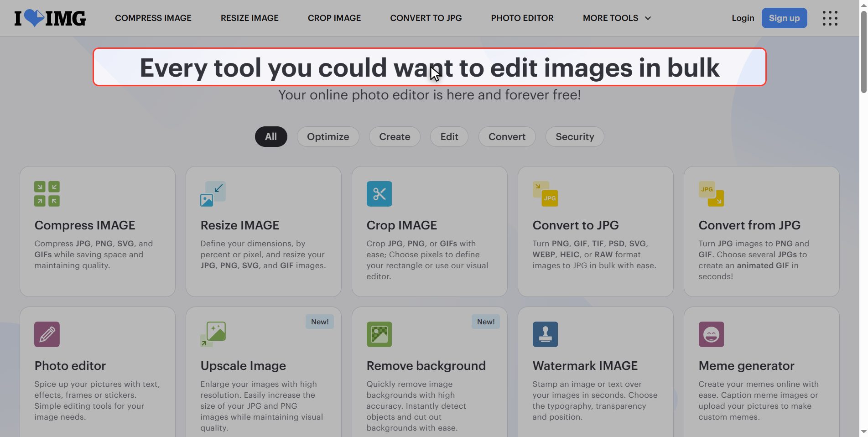This screenshot has height=437, width=868.
Task: Open the Meme generator card title
Action: pos(746,366)
